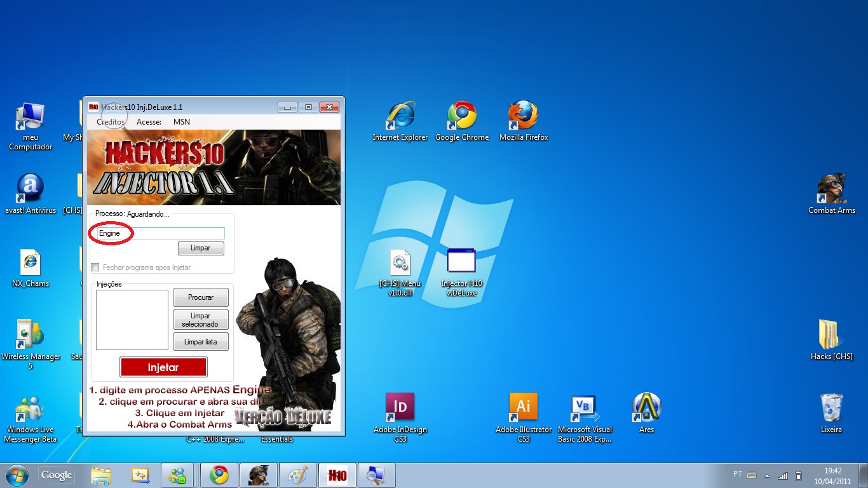Select the [CHS] Menu v1.0.dll file
Screen dimensions: 868x488
pyautogui.click(x=400, y=273)
